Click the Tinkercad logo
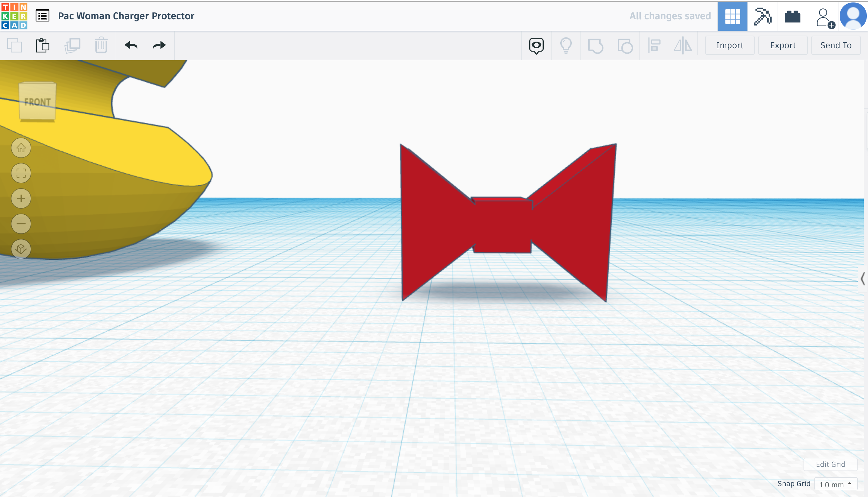The width and height of the screenshot is (868, 497). point(14,16)
